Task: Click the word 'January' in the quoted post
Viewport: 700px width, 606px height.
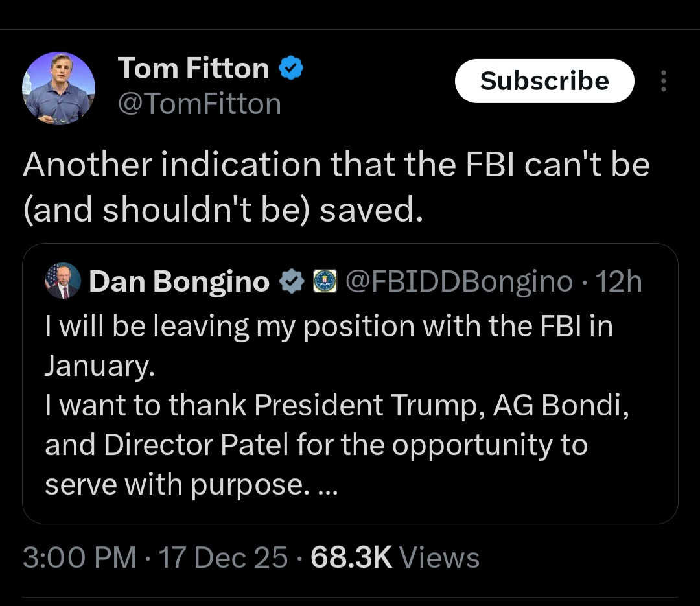Action: point(98,367)
